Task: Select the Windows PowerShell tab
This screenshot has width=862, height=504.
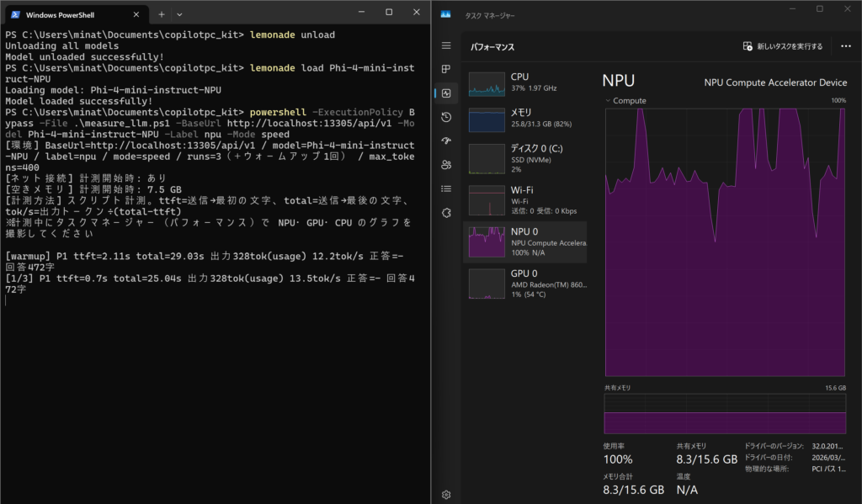Action: 77,15
